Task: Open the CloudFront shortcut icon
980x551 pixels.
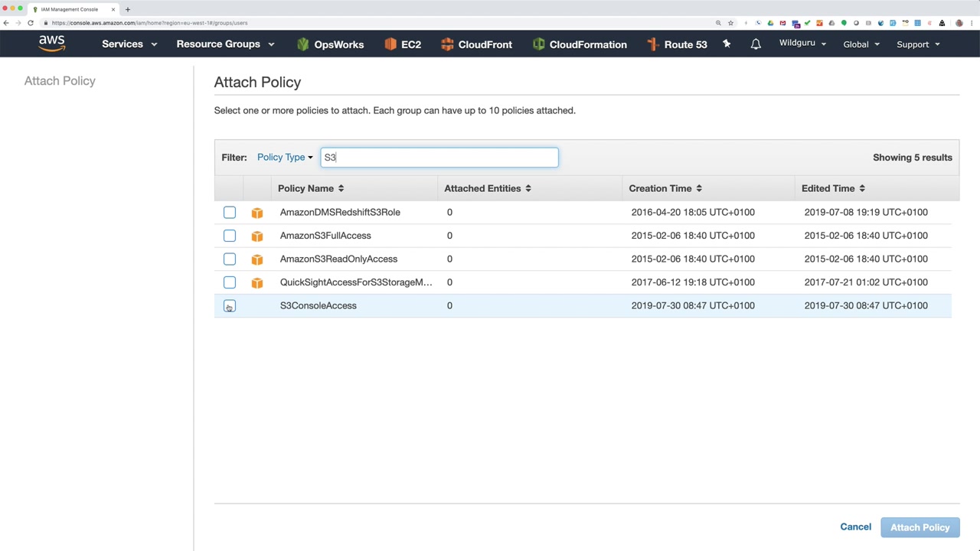Action: (x=447, y=44)
